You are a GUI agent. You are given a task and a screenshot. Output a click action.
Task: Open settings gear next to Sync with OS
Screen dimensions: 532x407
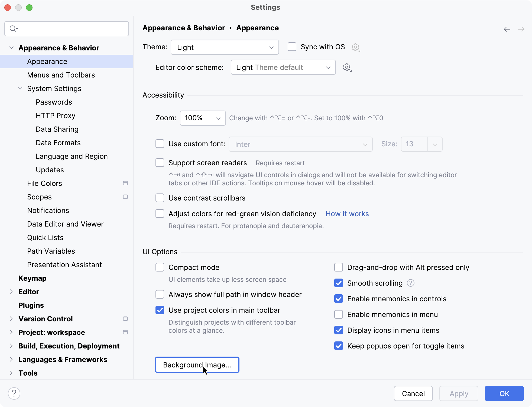(x=356, y=47)
